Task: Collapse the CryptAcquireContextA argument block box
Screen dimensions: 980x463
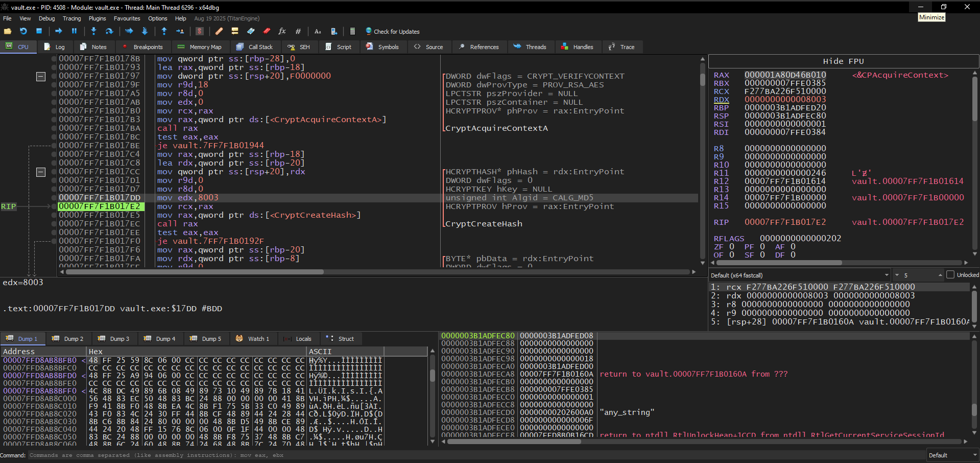Action: tap(41, 77)
